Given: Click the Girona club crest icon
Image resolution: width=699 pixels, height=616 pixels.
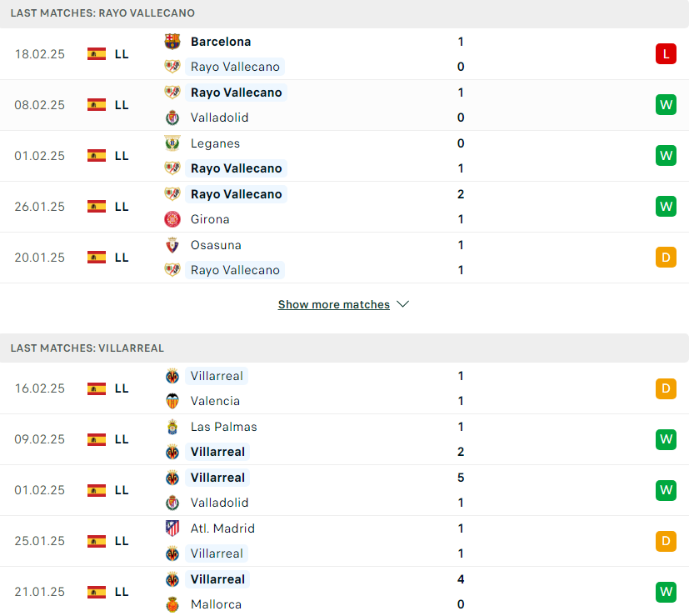Looking at the screenshot, I should 172,219.
